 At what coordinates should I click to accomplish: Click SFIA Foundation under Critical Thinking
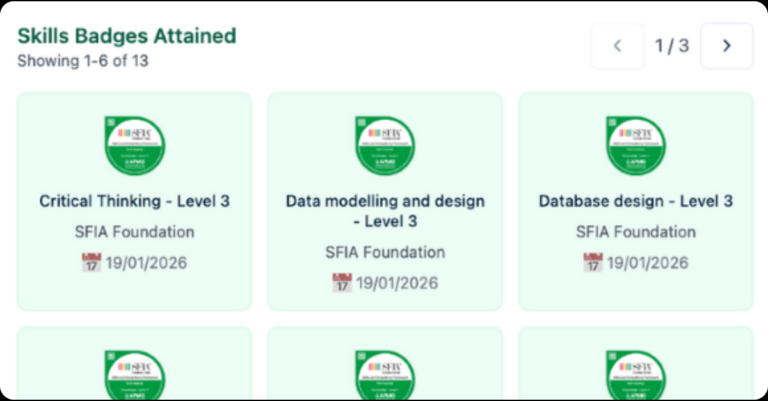click(x=135, y=232)
